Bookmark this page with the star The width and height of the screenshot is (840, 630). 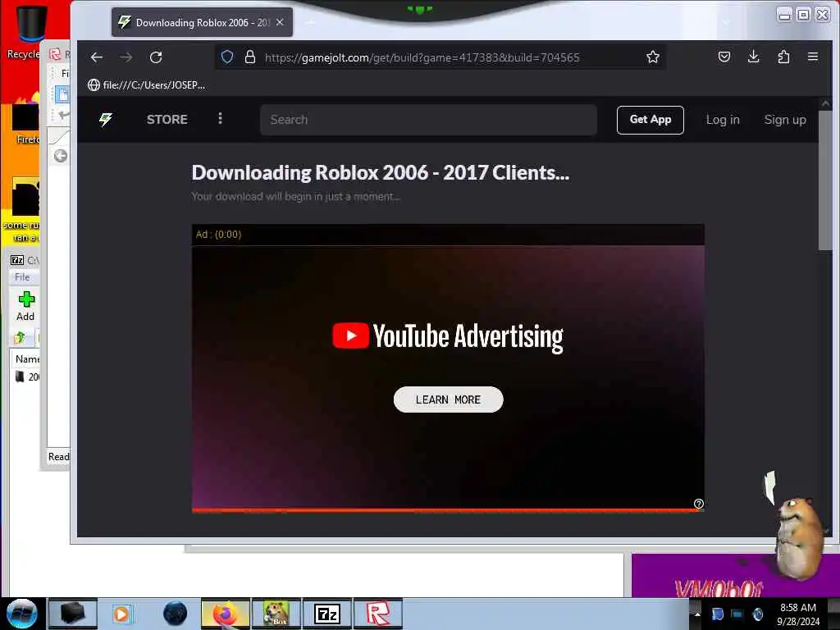tap(652, 57)
